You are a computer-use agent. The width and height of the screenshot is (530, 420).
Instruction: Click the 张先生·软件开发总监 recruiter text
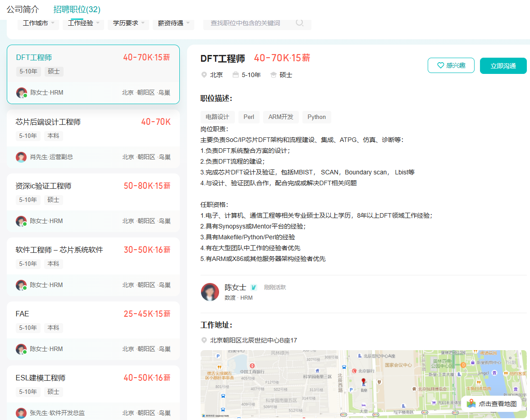[x=57, y=413]
